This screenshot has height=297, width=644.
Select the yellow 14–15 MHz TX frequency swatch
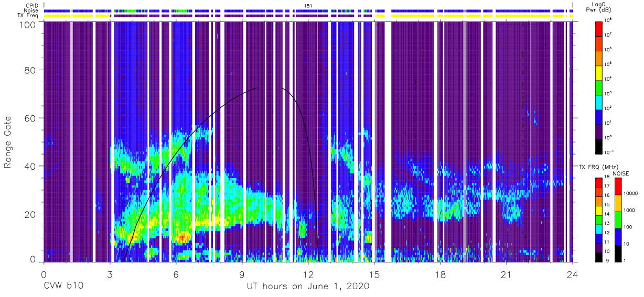coord(599,210)
